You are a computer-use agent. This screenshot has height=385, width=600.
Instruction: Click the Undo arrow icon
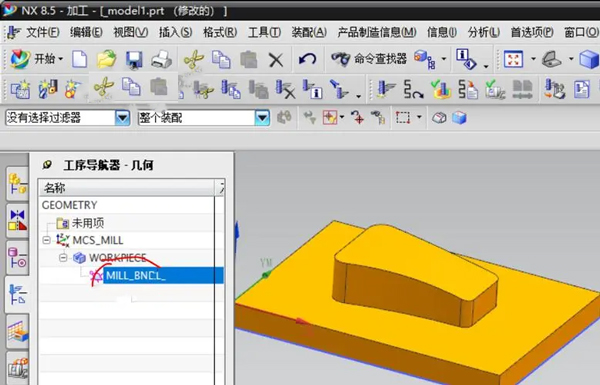[308, 59]
